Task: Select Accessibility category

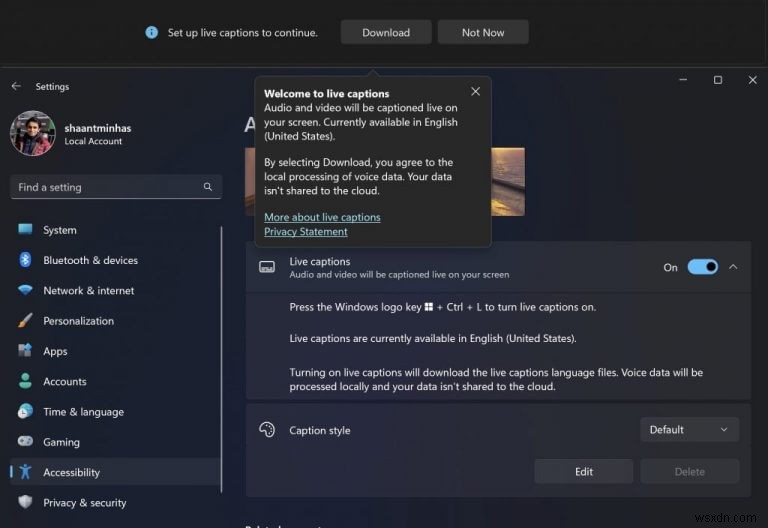Action: point(115,472)
